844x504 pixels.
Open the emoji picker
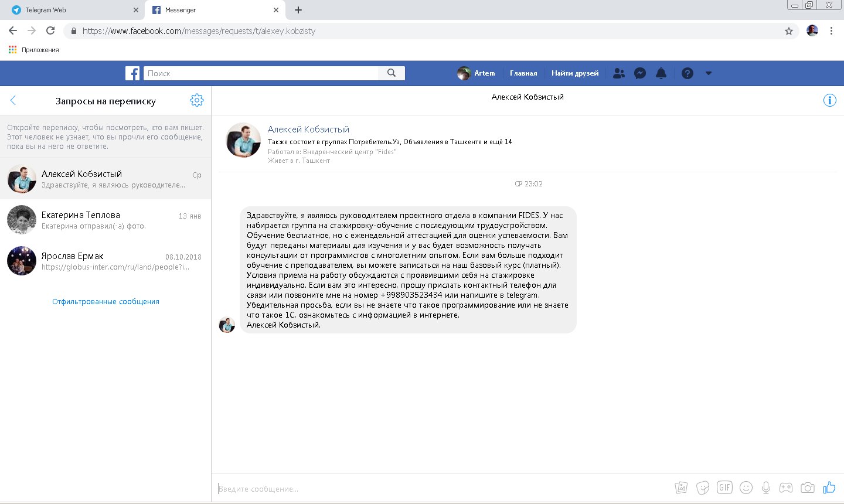pos(746,488)
